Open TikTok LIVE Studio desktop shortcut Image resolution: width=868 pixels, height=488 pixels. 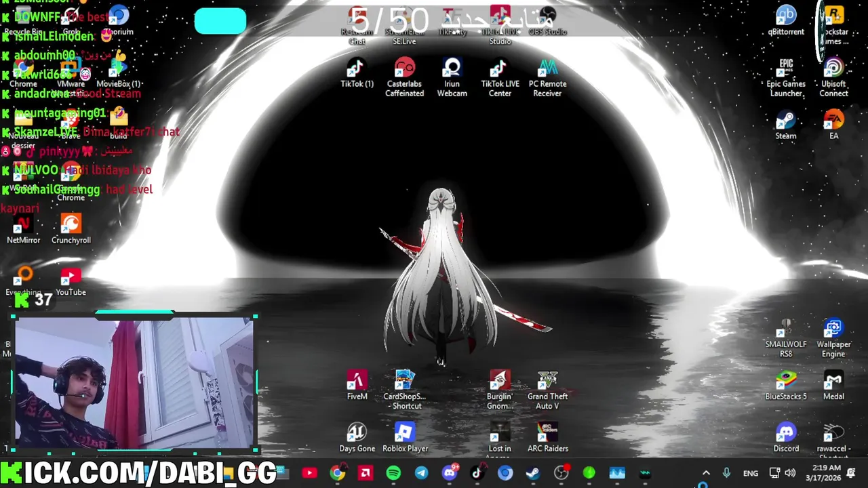[500, 25]
